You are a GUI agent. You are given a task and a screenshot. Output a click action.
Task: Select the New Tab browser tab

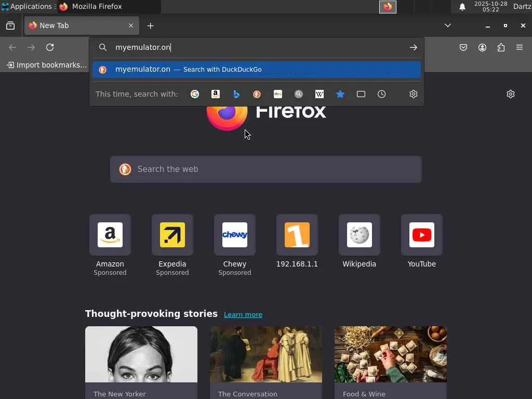click(x=82, y=25)
